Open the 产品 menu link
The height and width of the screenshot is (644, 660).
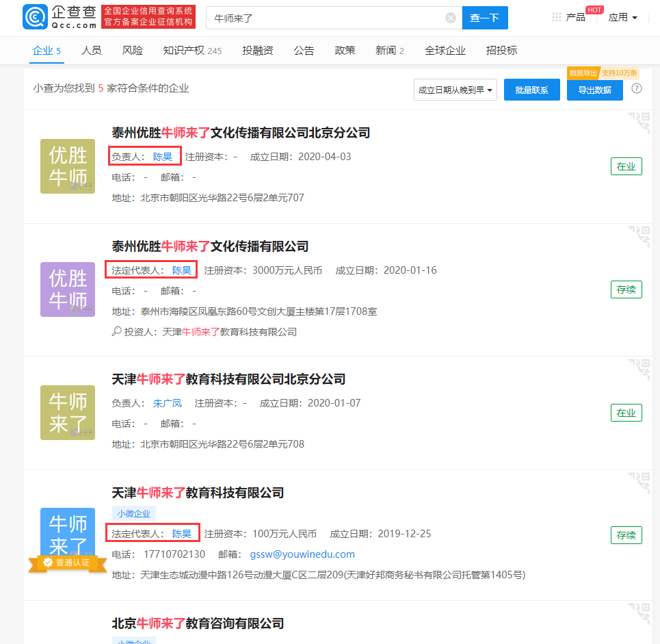pos(575,17)
